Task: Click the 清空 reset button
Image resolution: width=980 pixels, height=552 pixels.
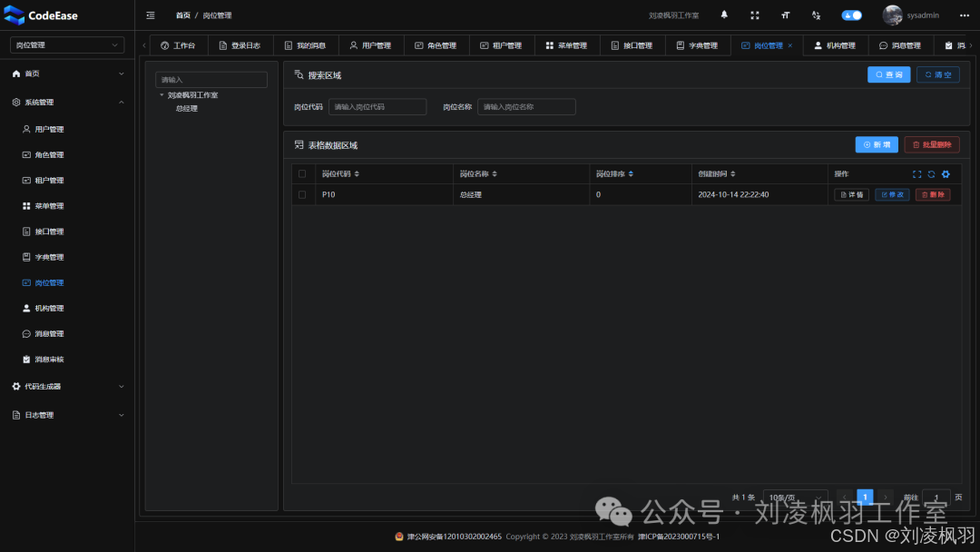Action: (x=938, y=74)
